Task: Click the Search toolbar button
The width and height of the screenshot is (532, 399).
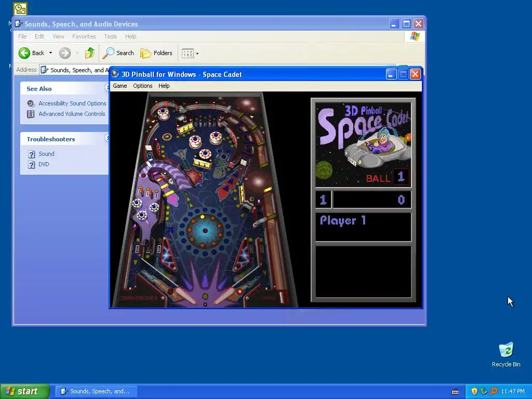Action: 118,53
